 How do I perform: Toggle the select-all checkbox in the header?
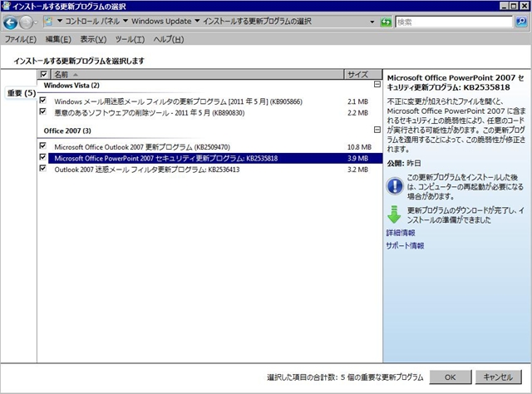coord(44,74)
